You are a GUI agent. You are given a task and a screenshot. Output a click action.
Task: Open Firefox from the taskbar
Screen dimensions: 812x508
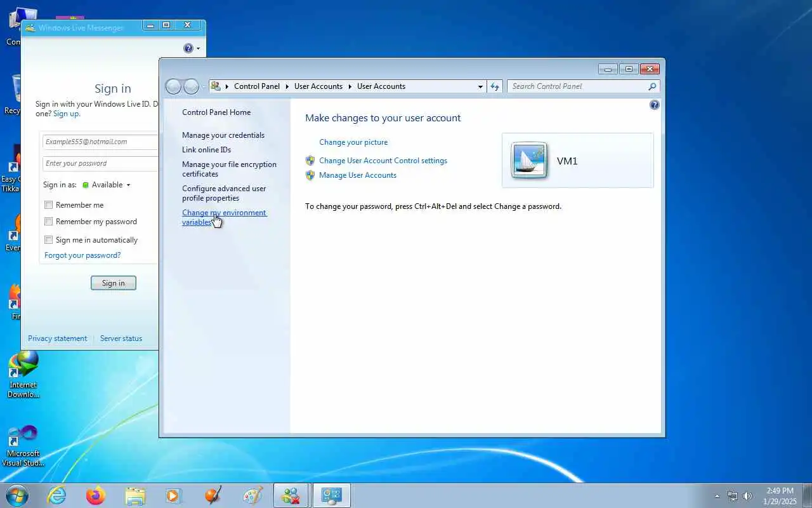coord(96,495)
